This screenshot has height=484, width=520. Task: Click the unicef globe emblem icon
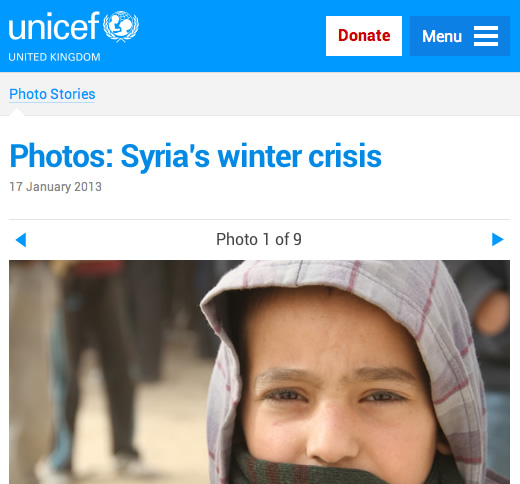121,27
